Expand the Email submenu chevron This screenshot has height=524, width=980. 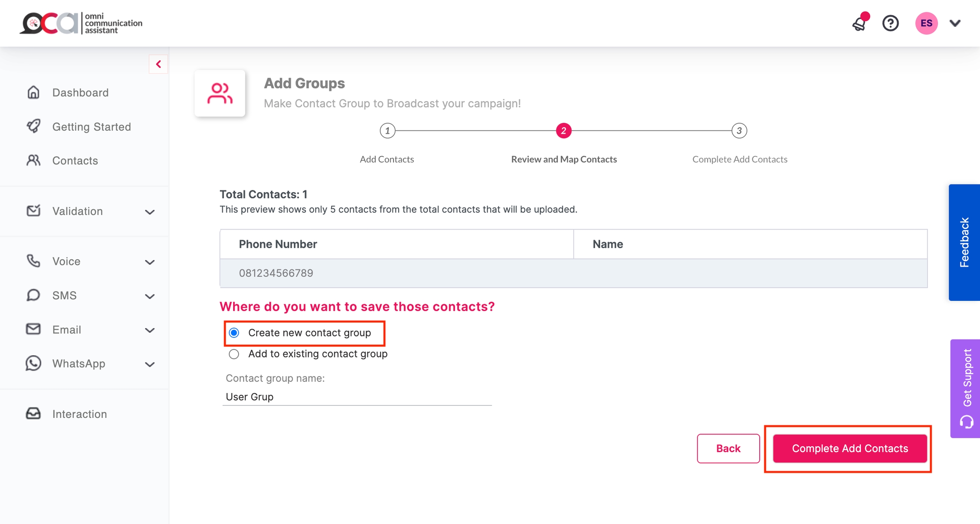pos(150,330)
